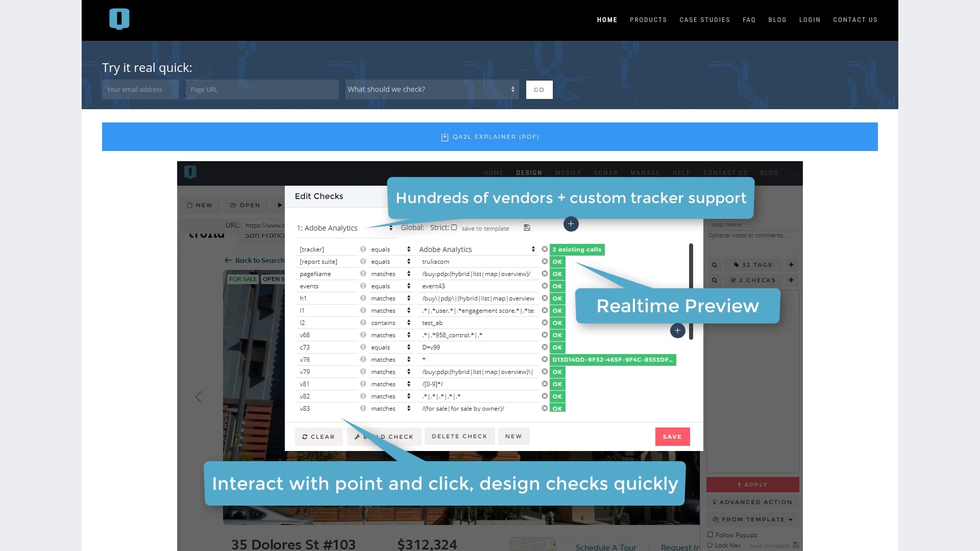
Task: Click the hotspot plus icon near Strict
Action: 571,224
